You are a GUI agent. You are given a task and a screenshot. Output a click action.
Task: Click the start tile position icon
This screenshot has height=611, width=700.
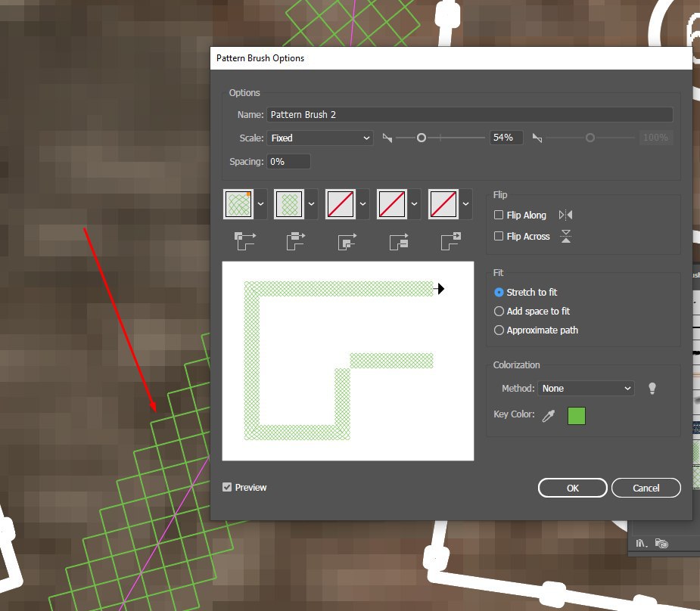(399, 241)
